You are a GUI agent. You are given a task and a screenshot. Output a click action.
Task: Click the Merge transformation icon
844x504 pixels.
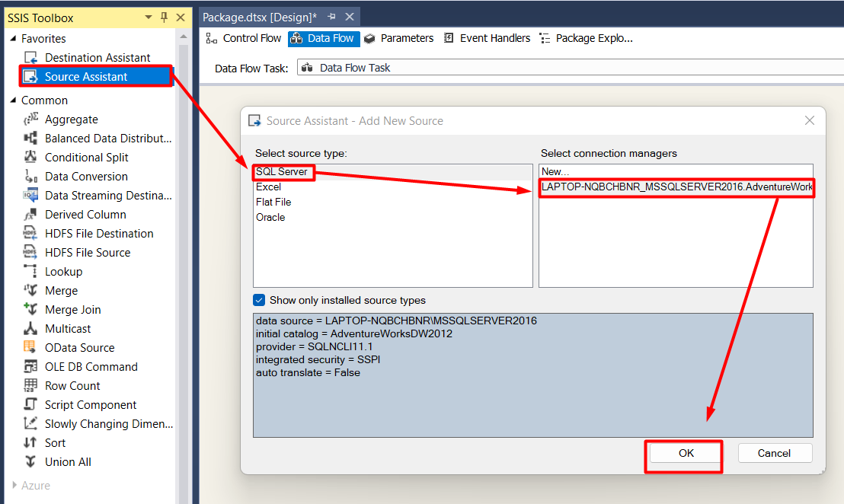pyautogui.click(x=30, y=291)
